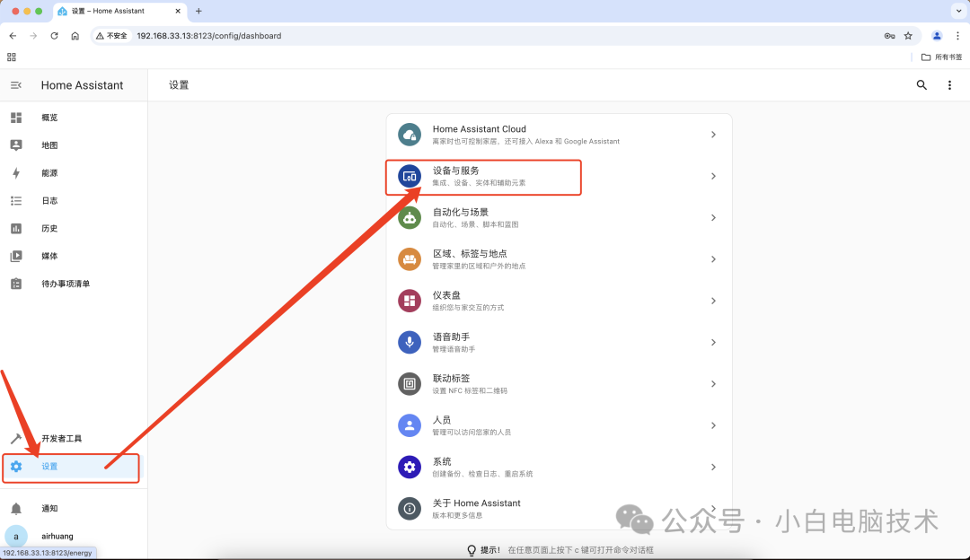Screen dimensions: 970x560
Task: Click the 仪表盘 dashboard icon
Action: pyautogui.click(x=410, y=301)
